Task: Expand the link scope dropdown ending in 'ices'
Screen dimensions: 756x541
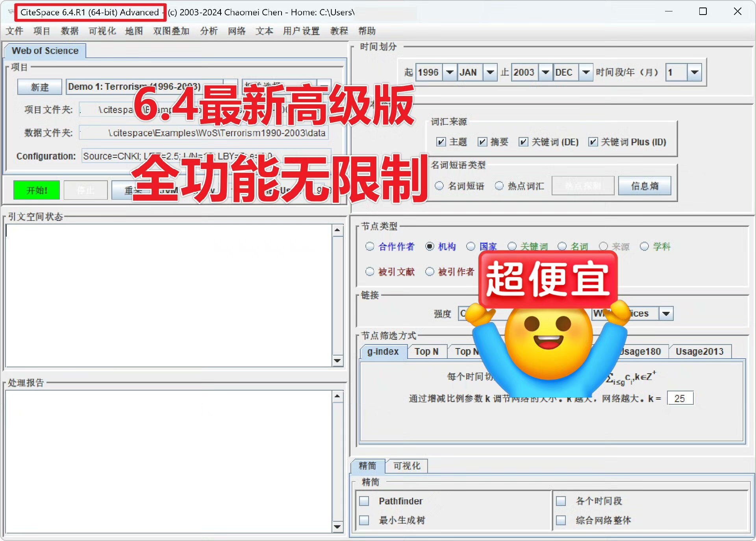Action: [666, 313]
